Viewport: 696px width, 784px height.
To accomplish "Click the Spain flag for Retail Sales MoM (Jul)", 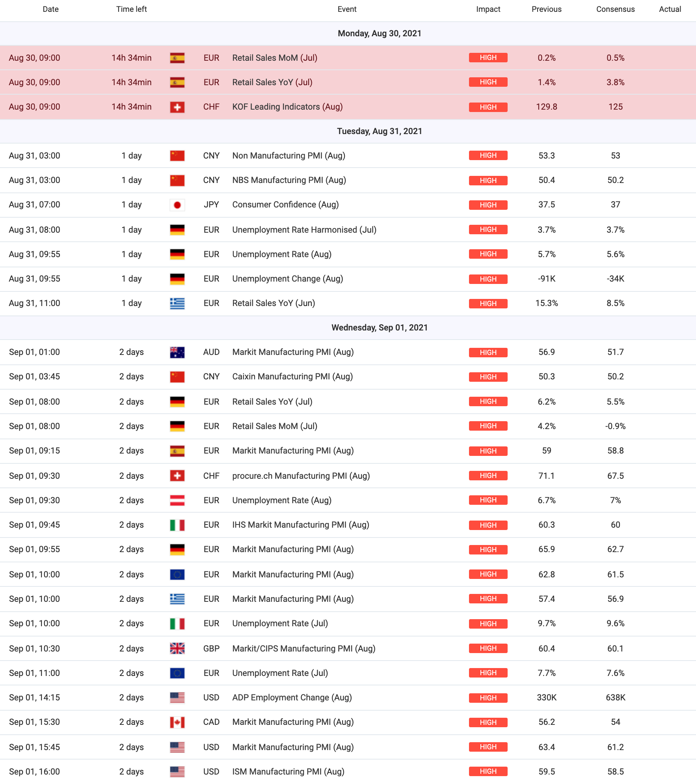I will click(x=177, y=58).
